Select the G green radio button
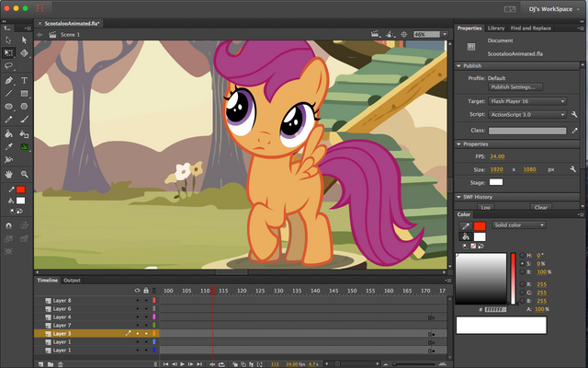This screenshot has height=368, width=588. 523,293
